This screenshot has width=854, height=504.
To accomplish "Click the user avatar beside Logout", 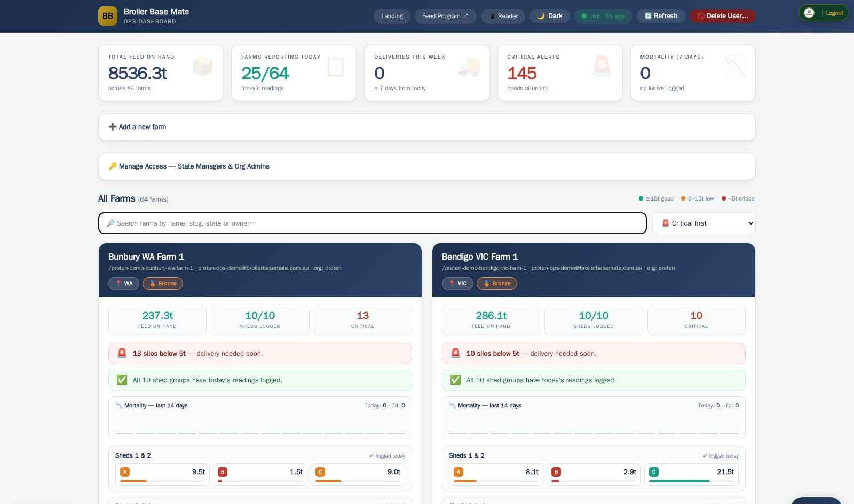I will click(809, 13).
